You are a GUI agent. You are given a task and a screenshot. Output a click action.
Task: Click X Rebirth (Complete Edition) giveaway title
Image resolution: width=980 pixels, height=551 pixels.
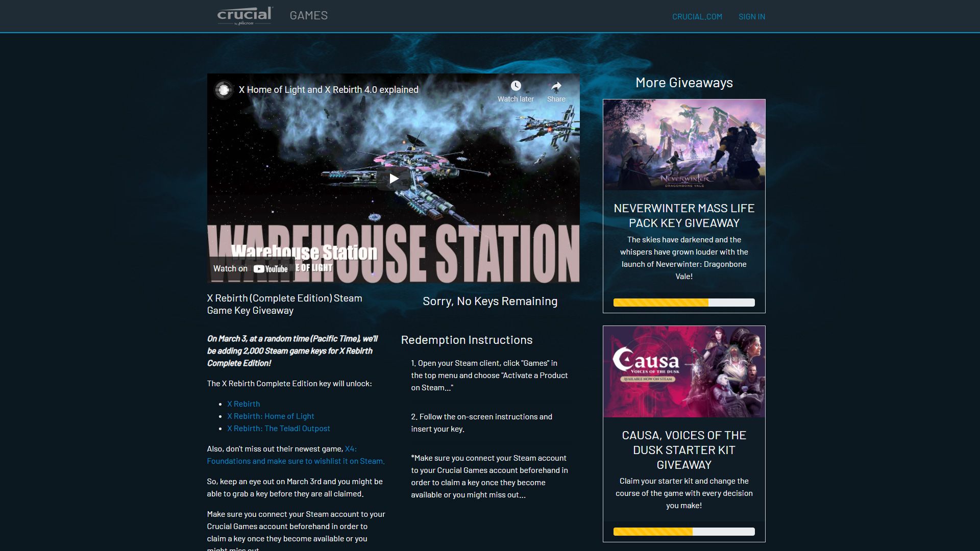284,305
